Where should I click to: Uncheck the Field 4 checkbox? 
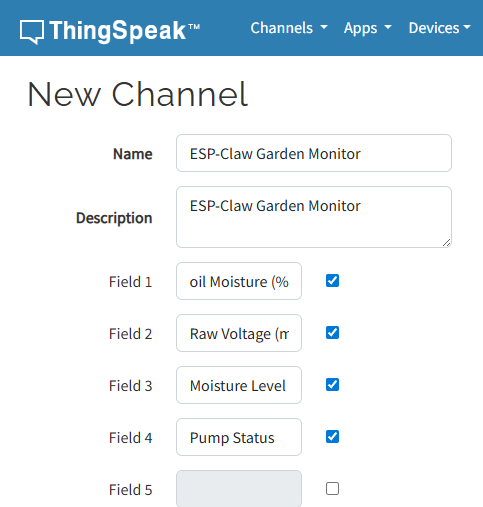(x=332, y=437)
